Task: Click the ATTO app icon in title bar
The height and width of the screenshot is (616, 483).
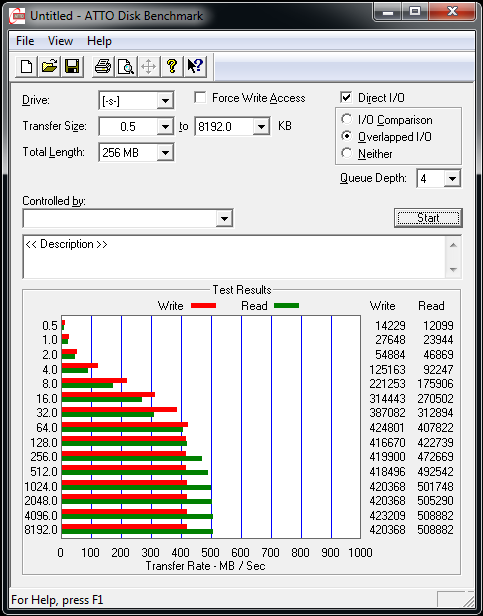Action: click(x=18, y=16)
